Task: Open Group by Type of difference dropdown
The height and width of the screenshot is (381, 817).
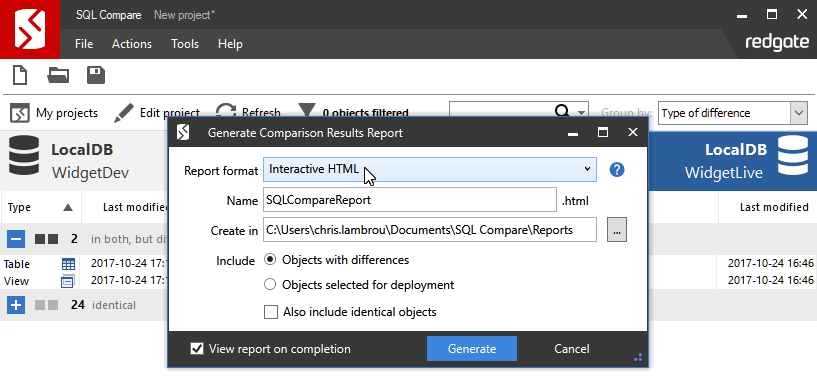Action: (x=733, y=113)
